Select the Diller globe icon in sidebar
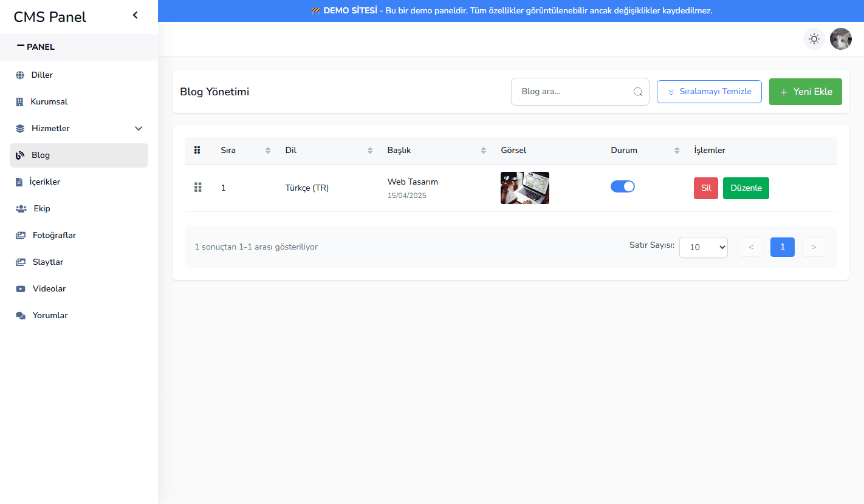864x504 pixels. click(20, 74)
